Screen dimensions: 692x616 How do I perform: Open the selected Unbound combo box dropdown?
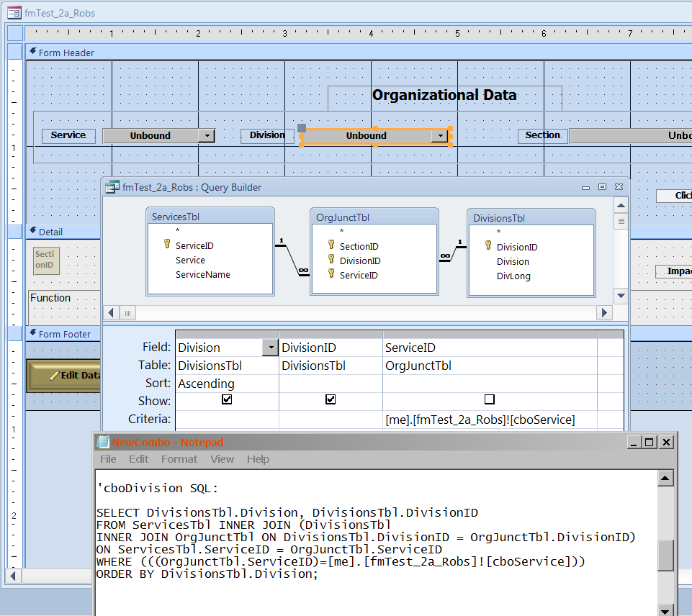click(439, 135)
